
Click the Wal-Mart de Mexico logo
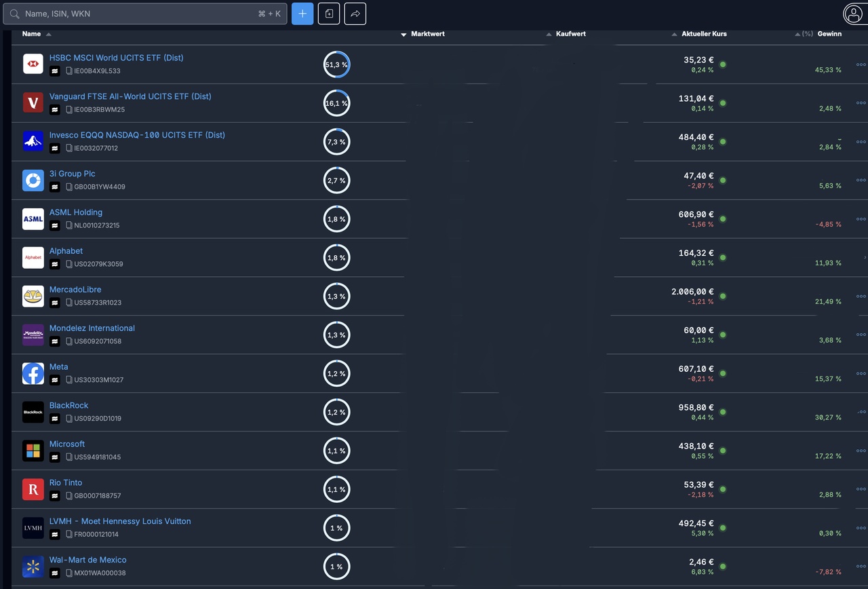click(33, 567)
